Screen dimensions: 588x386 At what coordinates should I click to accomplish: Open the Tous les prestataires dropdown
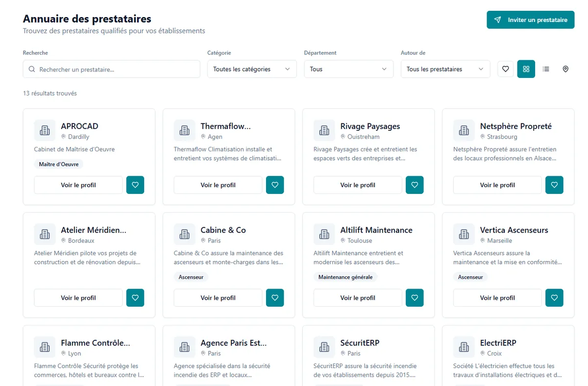tap(445, 69)
